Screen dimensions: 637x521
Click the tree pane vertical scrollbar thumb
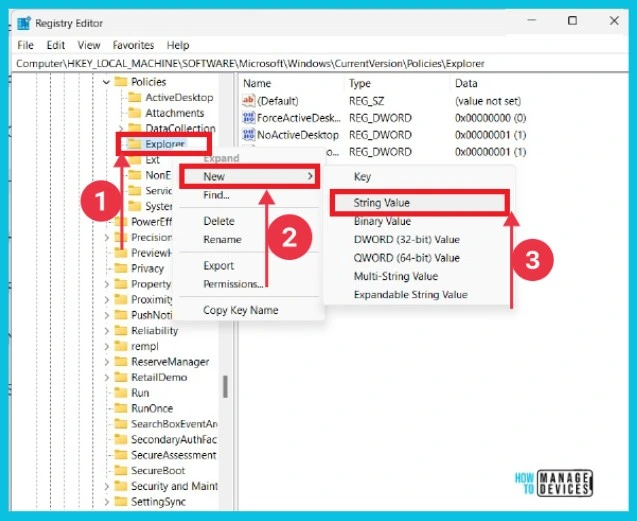(225, 386)
